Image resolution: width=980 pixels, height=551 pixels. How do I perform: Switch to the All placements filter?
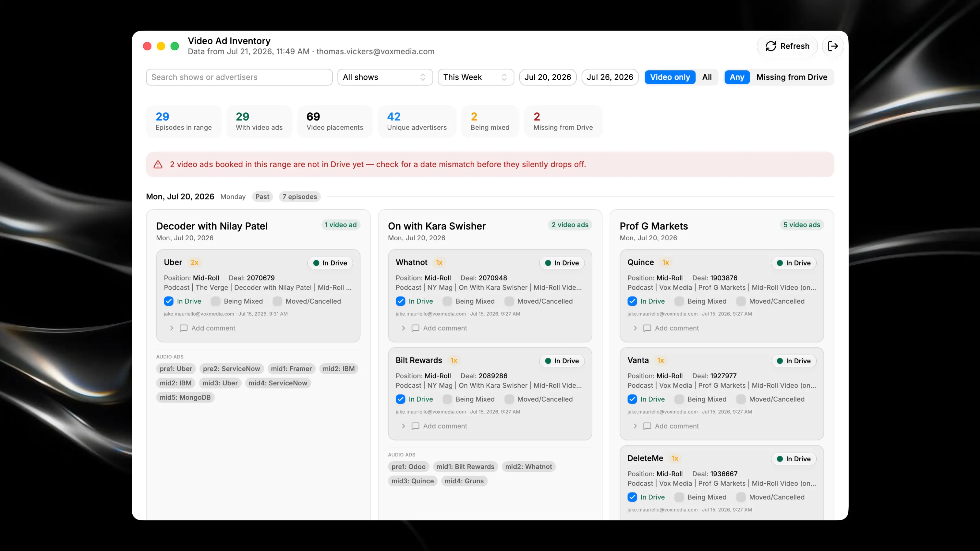click(x=707, y=77)
